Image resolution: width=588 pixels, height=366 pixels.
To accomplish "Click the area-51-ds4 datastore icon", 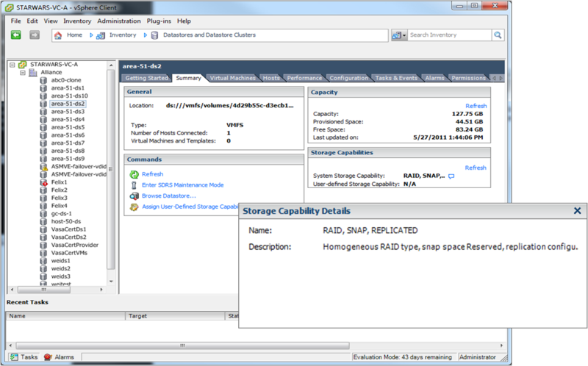I will 43,120.
